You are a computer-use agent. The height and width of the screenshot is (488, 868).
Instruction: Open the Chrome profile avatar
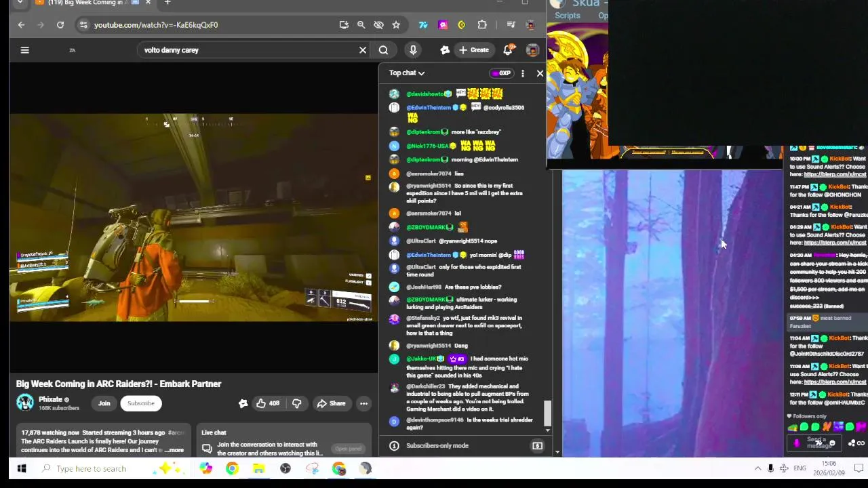coord(531,25)
